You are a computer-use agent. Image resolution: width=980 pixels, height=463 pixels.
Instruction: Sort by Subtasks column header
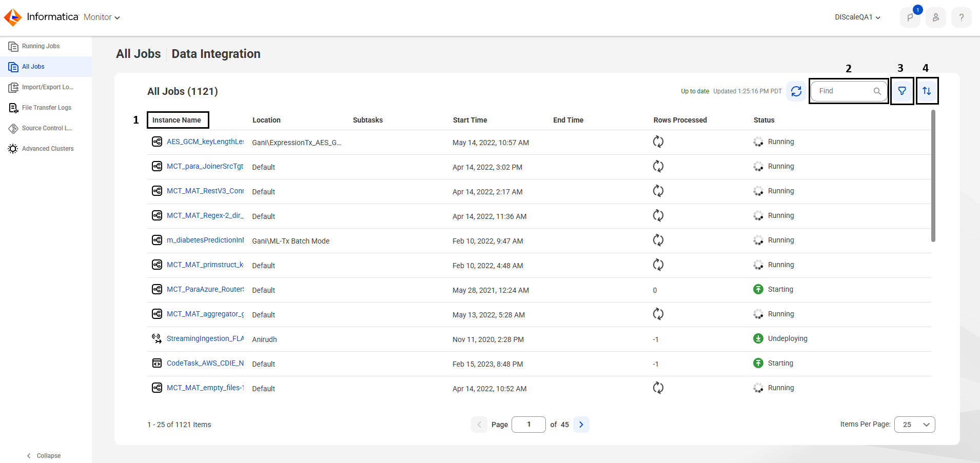[367, 120]
